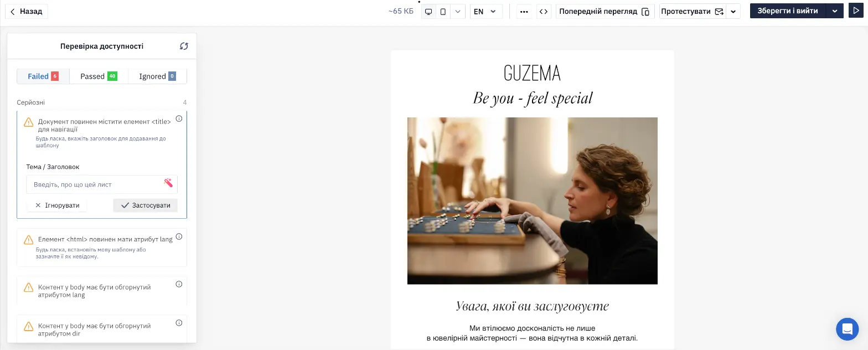Click the Серйозні section label
Screen dimensions: 868x350
(x=31, y=102)
